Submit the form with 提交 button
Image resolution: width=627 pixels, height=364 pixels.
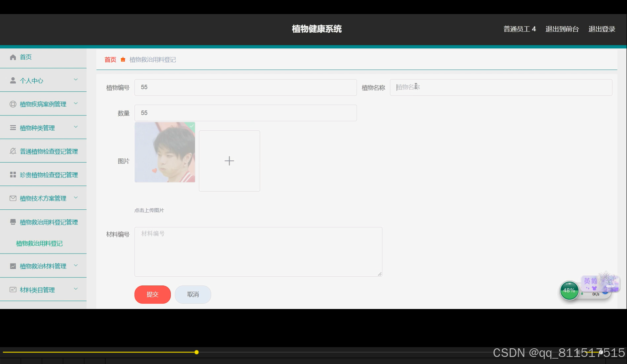click(152, 295)
